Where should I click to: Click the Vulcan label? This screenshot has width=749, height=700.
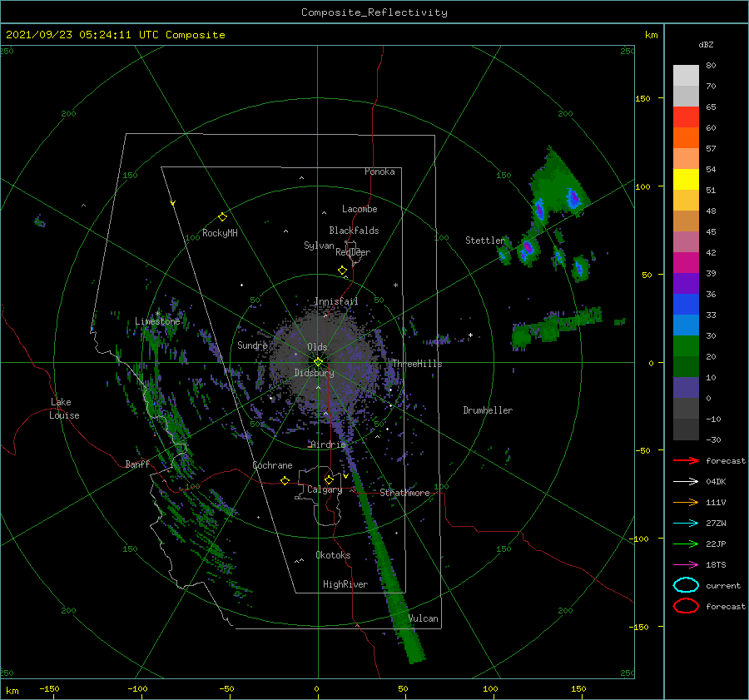(424, 618)
